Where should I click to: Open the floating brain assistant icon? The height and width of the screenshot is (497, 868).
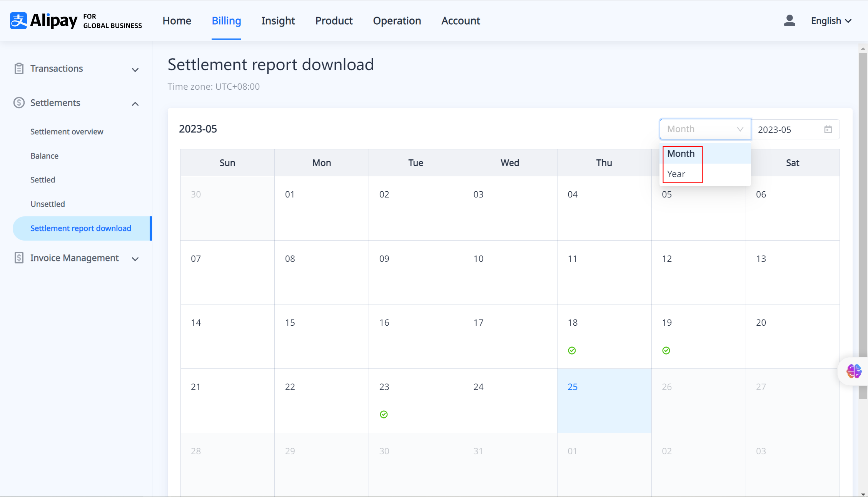pyautogui.click(x=854, y=371)
